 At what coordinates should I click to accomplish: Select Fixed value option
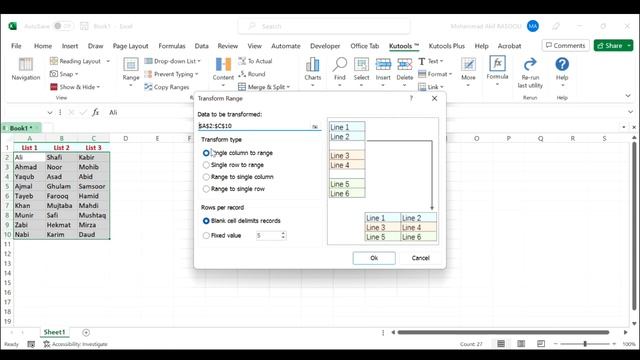click(206, 236)
